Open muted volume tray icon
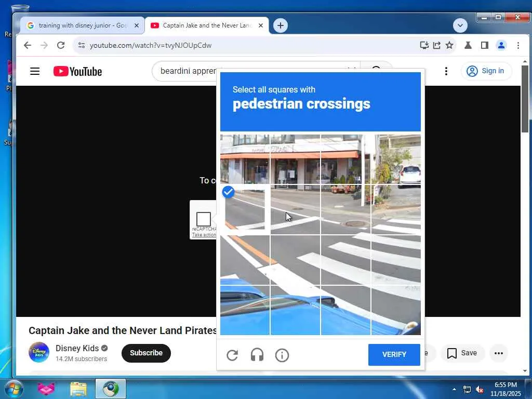 coord(480,390)
